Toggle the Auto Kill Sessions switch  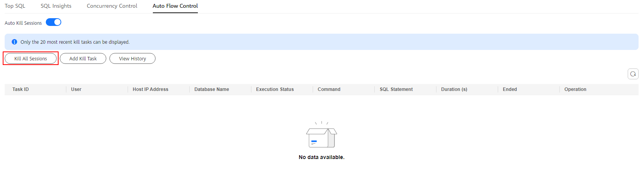[x=54, y=22]
